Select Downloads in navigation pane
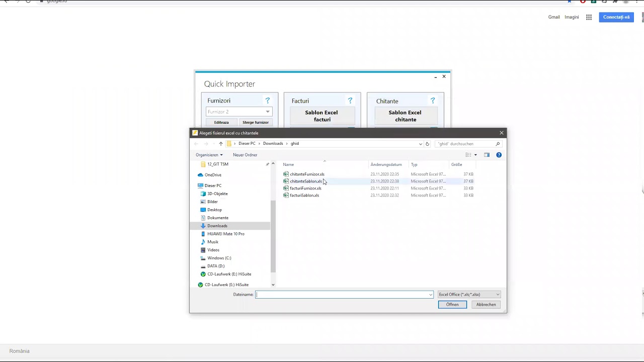644x362 pixels. (217, 226)
